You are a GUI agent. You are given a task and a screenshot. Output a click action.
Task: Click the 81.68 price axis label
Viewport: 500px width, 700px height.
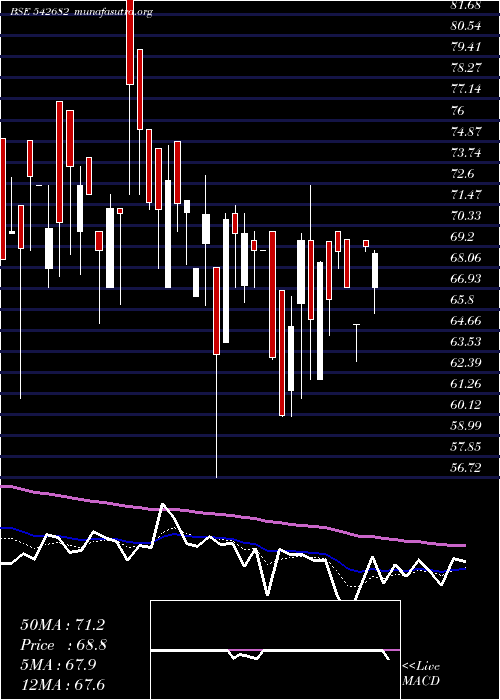click(466, 5)
